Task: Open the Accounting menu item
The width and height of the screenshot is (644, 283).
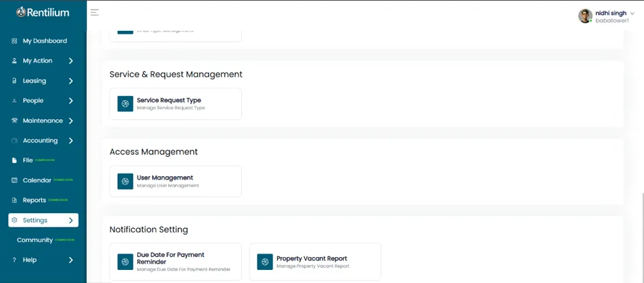Action: point(43,140)
